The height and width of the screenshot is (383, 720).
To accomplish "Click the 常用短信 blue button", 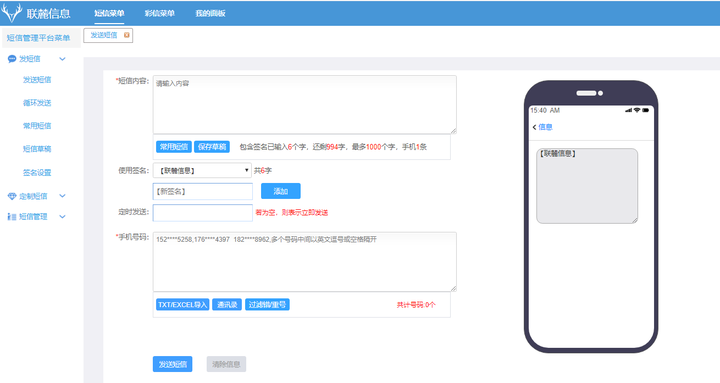I will coord(174,146).
